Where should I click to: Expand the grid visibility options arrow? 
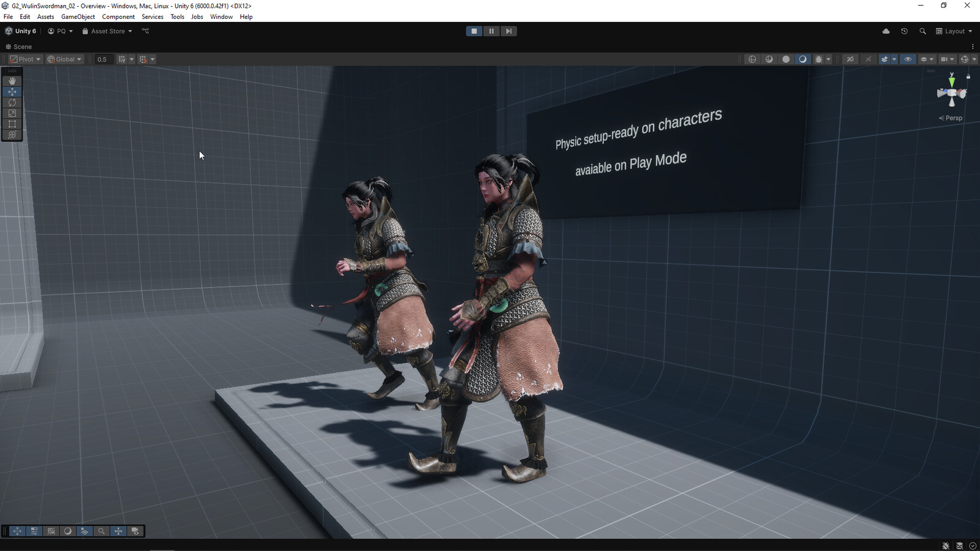(x=131, y=59)
